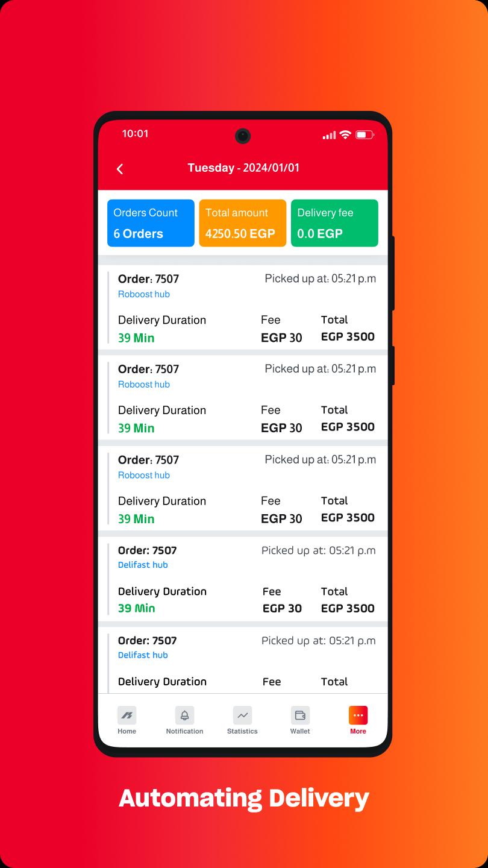This screenshot has width=488, height=868.
Task: Tap the battery status icon
Action: (364, 135)
